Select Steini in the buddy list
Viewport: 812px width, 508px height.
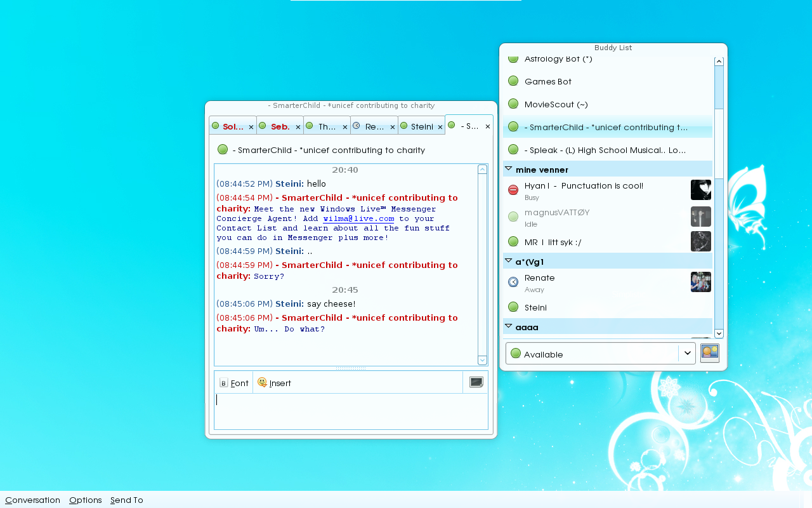608,307
